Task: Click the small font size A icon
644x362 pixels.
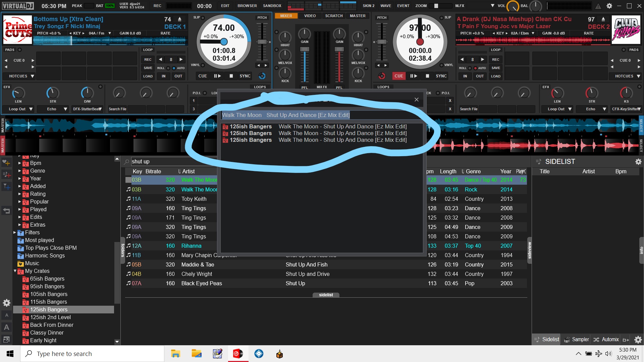Action: click(x=6, y=315)
